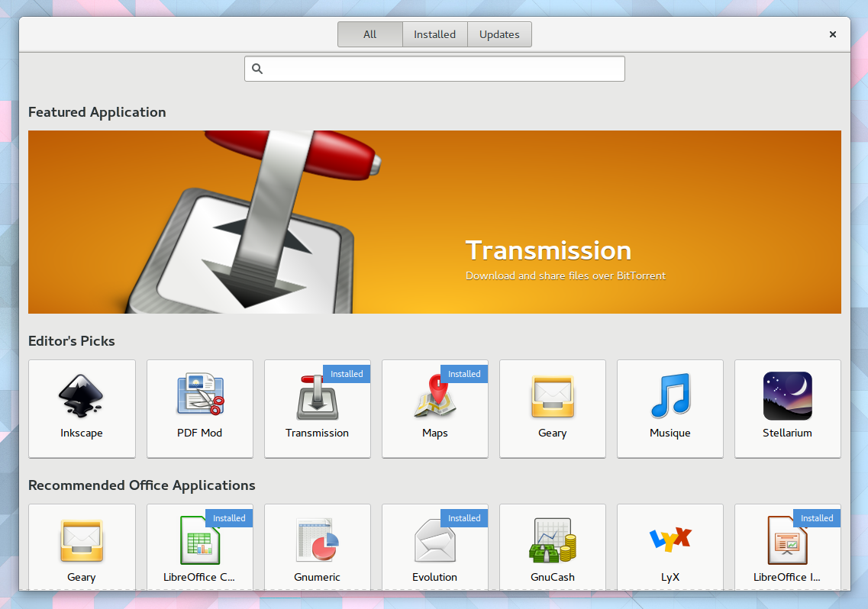Select the All tab

(x=369, y=34)
